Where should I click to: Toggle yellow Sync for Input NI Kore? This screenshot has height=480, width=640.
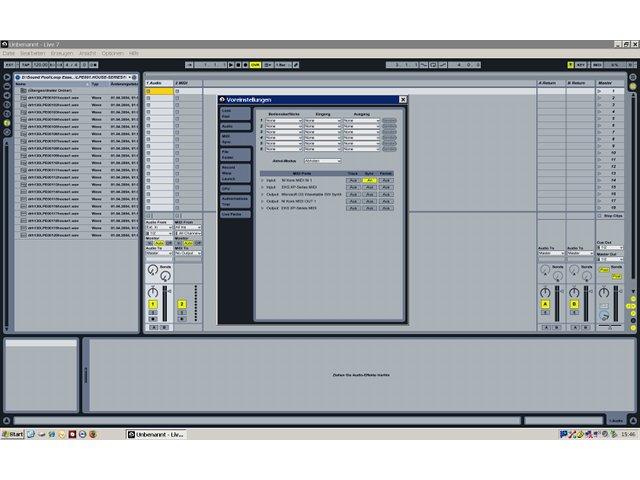pyautogui.click(x=369, y=180)
